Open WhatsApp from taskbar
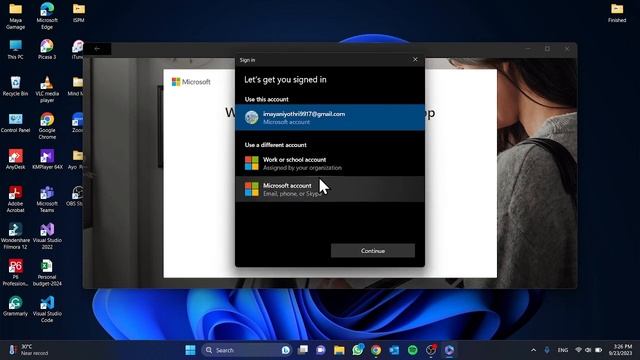 point(358,350)
